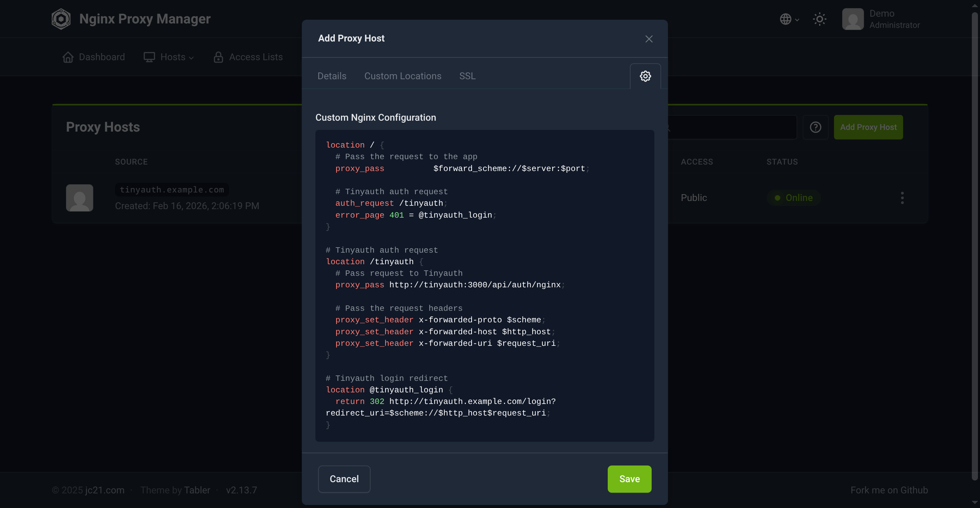Click the Nginx Proxy Manager logo

61,19
